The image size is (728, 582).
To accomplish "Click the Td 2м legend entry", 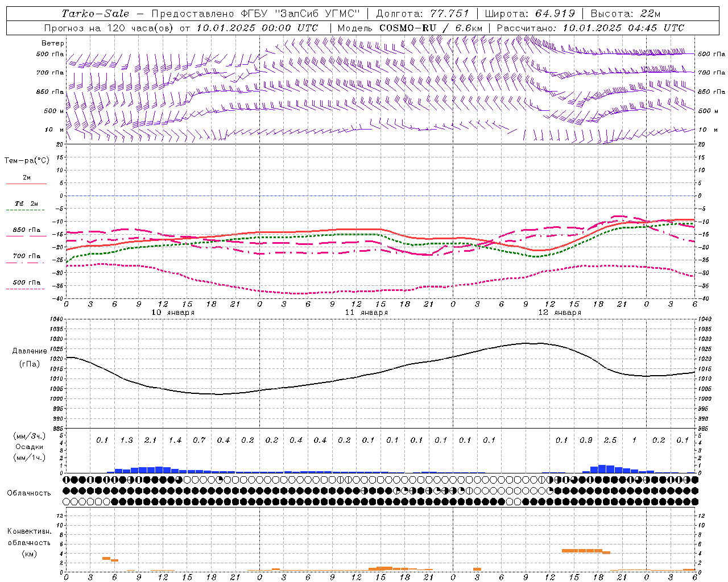I will [26, 203].
